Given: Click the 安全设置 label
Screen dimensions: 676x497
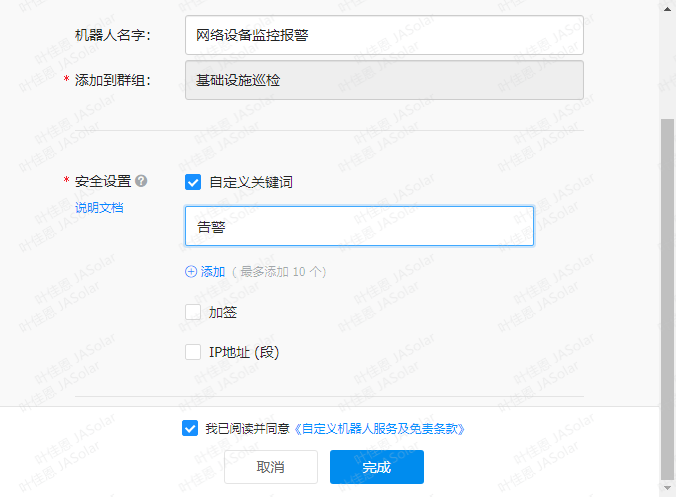Looking at the screenshot, I should (x=103, y=181).
